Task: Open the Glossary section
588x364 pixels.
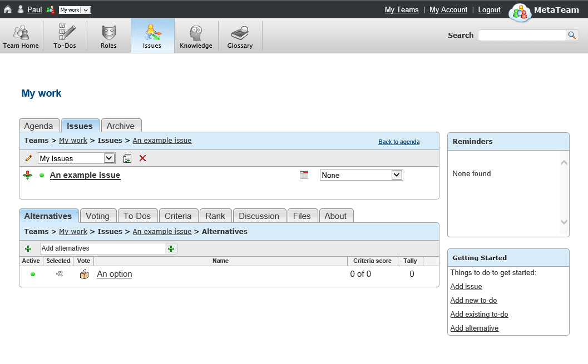Action: click(x=240, y=36)
